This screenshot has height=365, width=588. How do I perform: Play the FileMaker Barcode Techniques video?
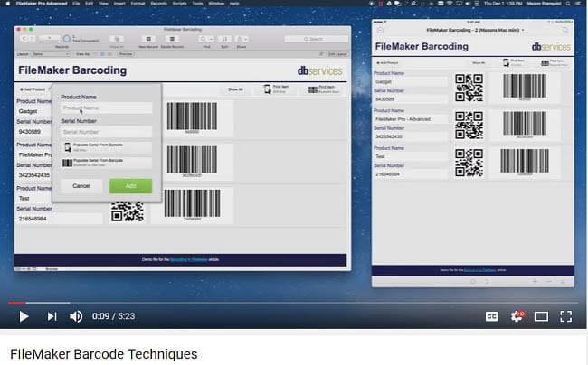(24, 317)
